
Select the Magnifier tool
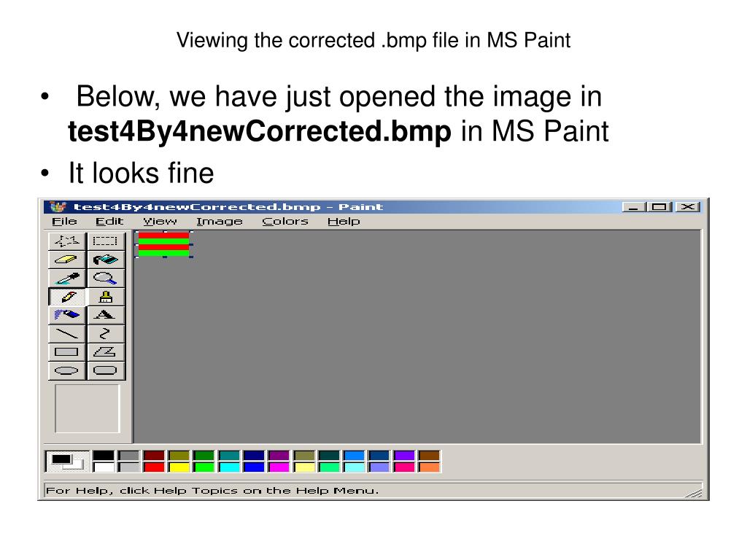106,278
